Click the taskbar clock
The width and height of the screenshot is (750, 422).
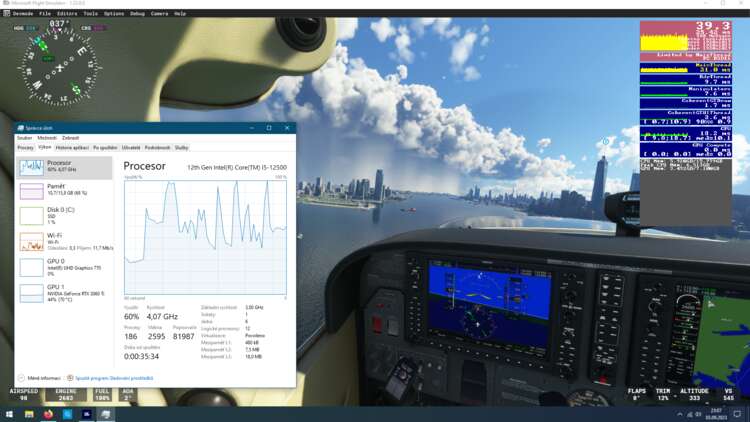click(716, 414)
